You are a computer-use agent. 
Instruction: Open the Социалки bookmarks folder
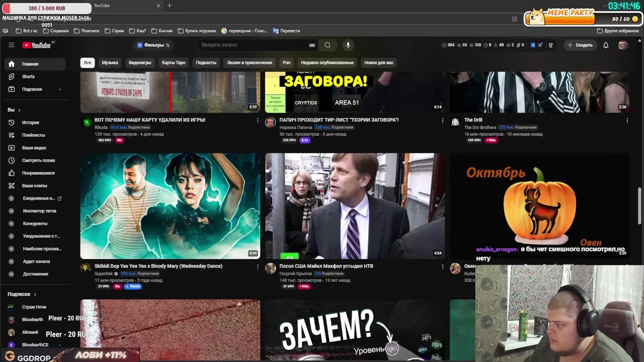pyautogui.click(x=56, y=31)
